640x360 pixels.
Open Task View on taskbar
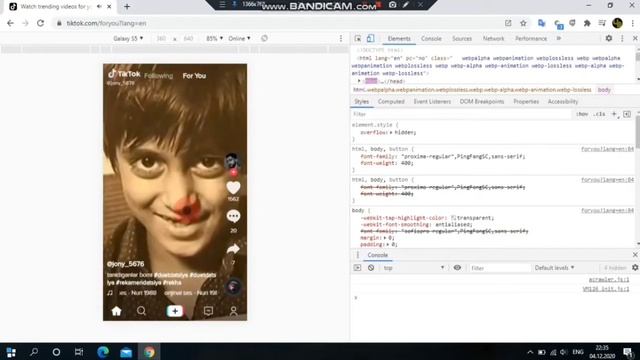(79, 352)
